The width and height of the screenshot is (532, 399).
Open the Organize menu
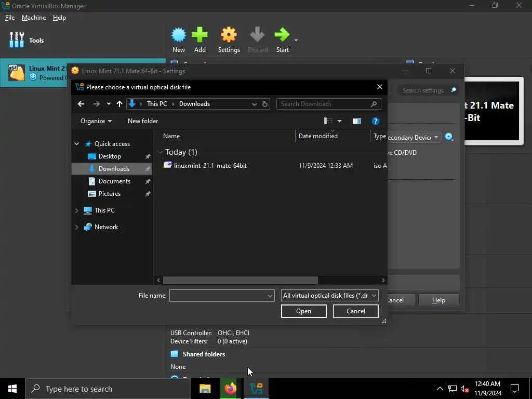tap(96, 121)
